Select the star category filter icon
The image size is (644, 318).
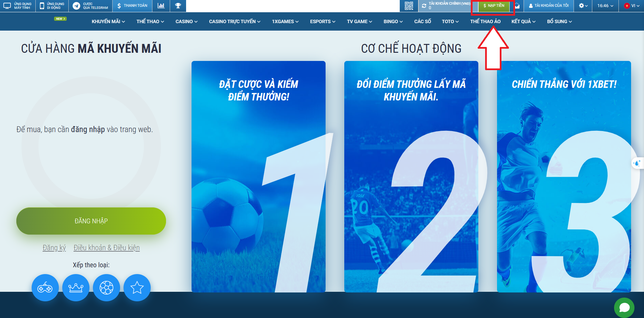click(137, 288)
